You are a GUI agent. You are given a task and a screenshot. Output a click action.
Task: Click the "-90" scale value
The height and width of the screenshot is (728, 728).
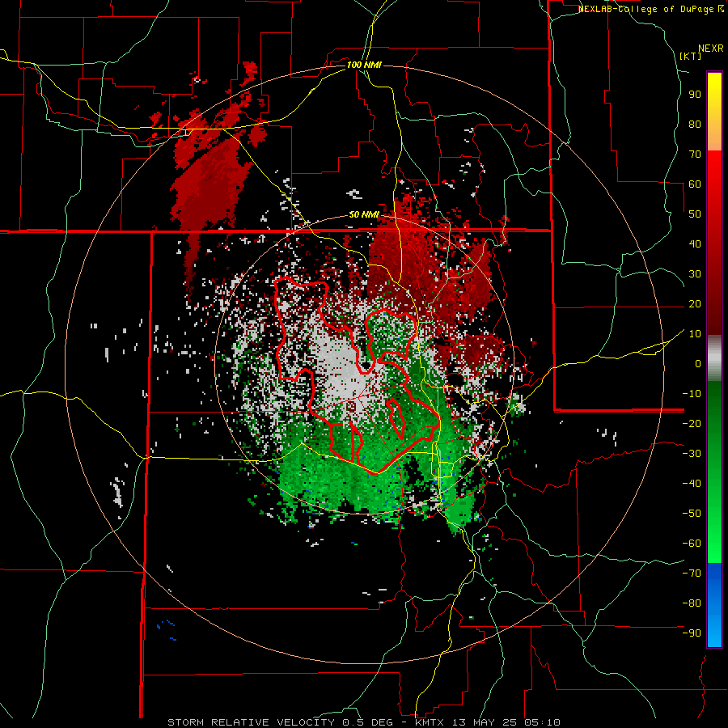(x=692, y=633)
